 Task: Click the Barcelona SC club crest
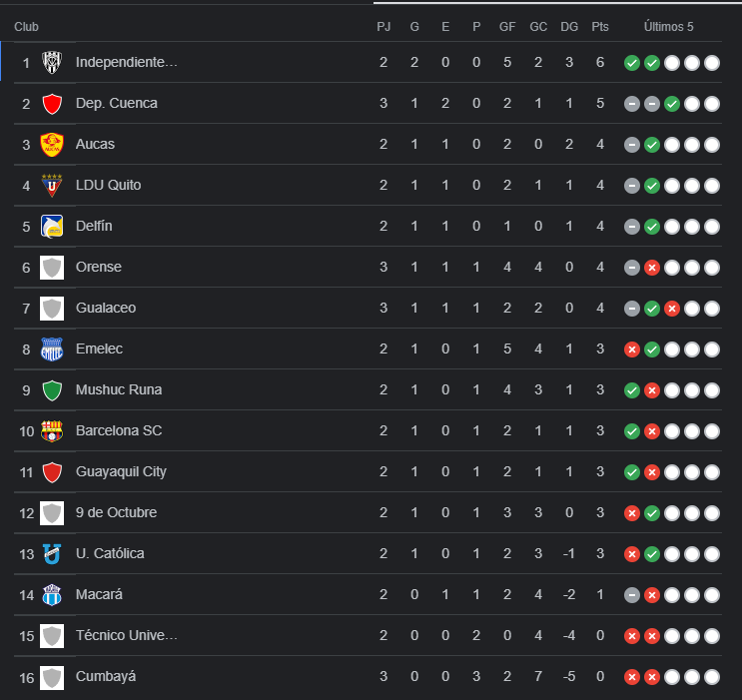coord(52,430)
